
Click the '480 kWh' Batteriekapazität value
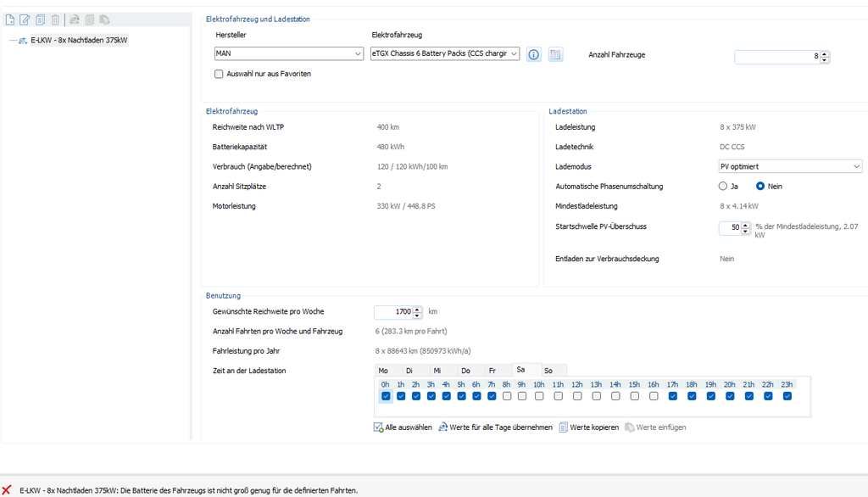tap(390, 147)
